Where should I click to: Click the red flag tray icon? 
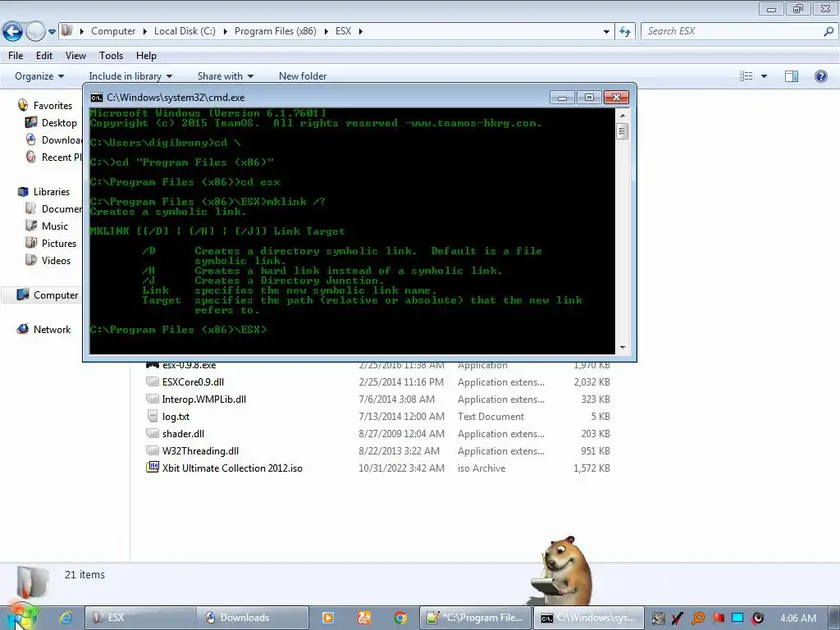(717, 618)
